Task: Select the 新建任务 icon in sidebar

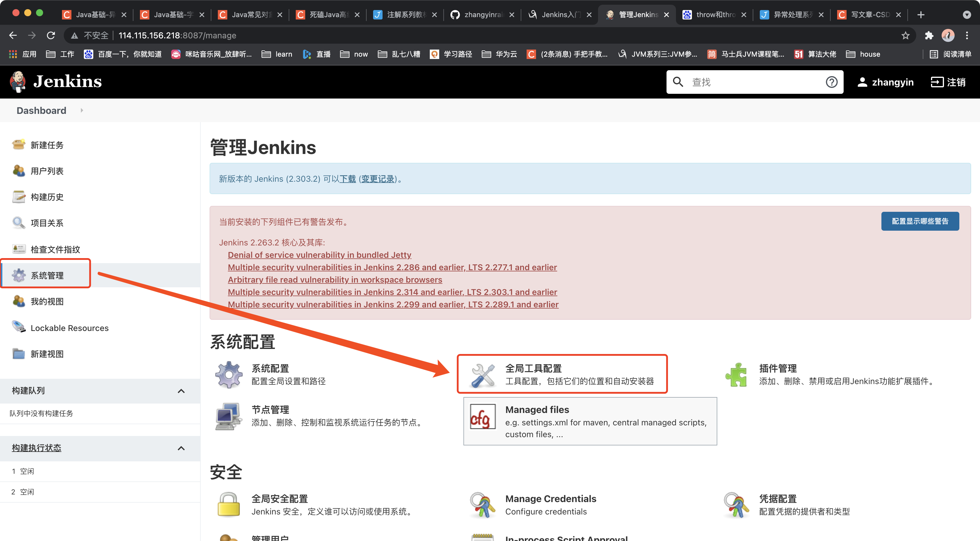Action: (x=18, y=145)
